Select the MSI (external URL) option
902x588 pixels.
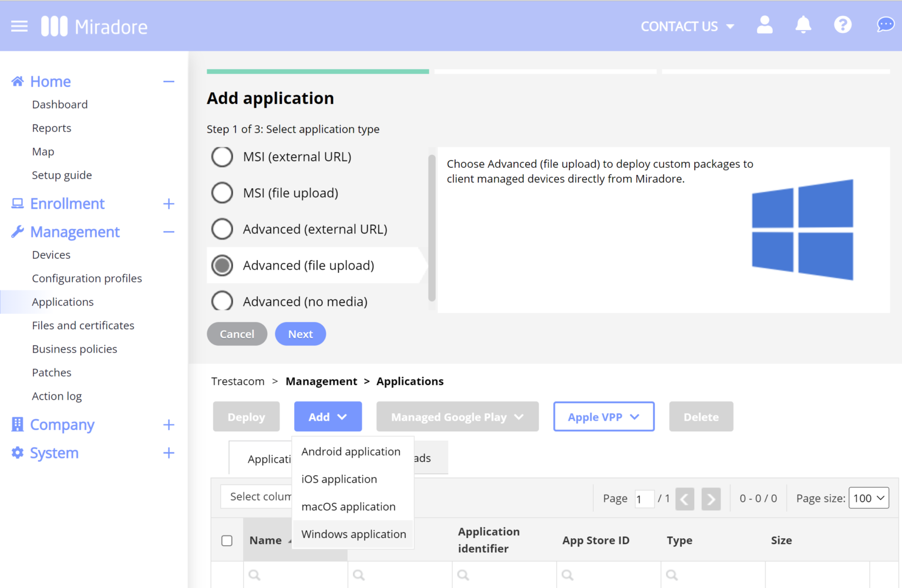pos(222,157)
